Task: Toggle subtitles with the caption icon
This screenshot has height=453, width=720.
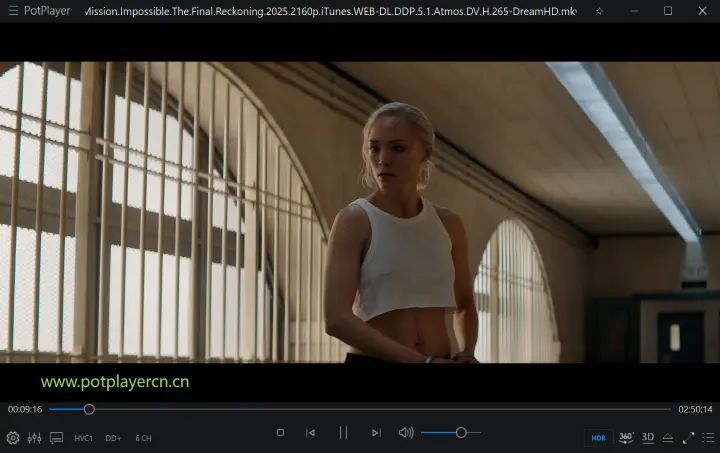Action: point(56,438)
